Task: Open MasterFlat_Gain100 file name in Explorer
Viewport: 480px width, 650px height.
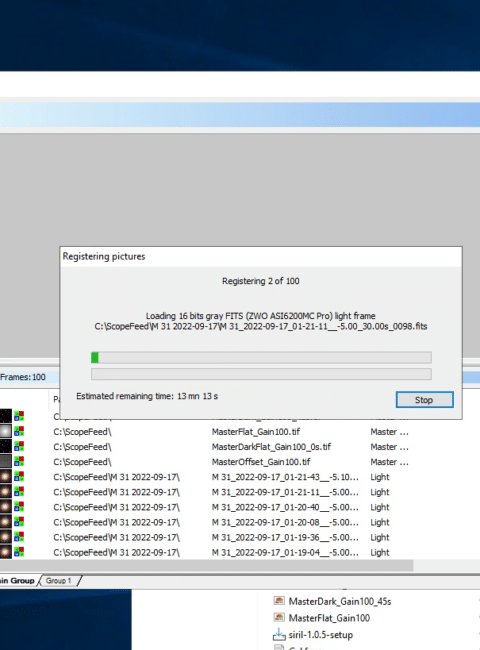Action: click(x=329, y=618)
